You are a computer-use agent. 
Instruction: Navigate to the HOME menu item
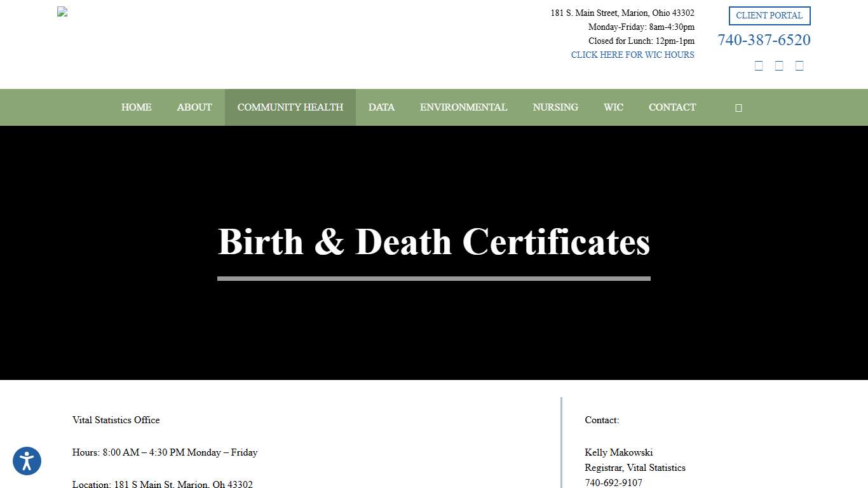136,107
